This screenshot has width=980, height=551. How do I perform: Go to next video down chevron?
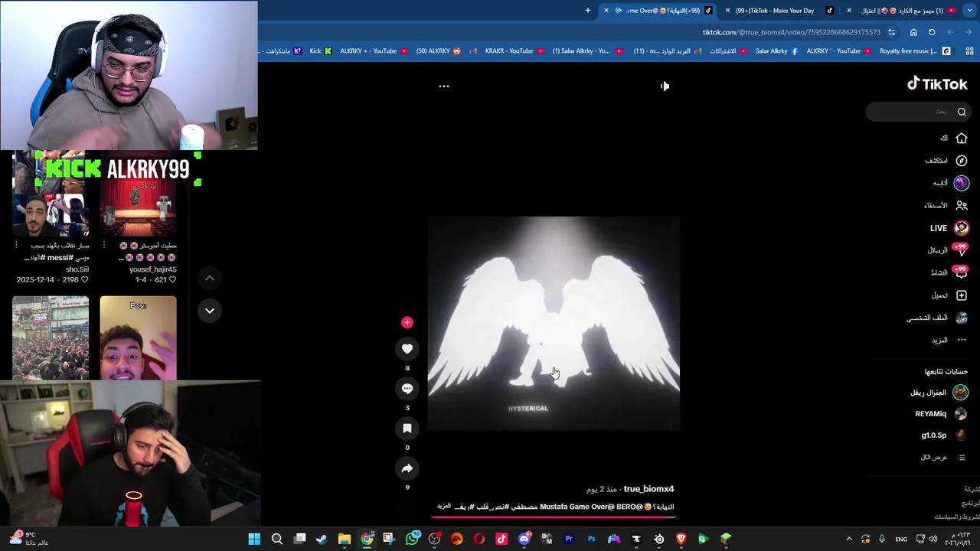coord(210,311)
